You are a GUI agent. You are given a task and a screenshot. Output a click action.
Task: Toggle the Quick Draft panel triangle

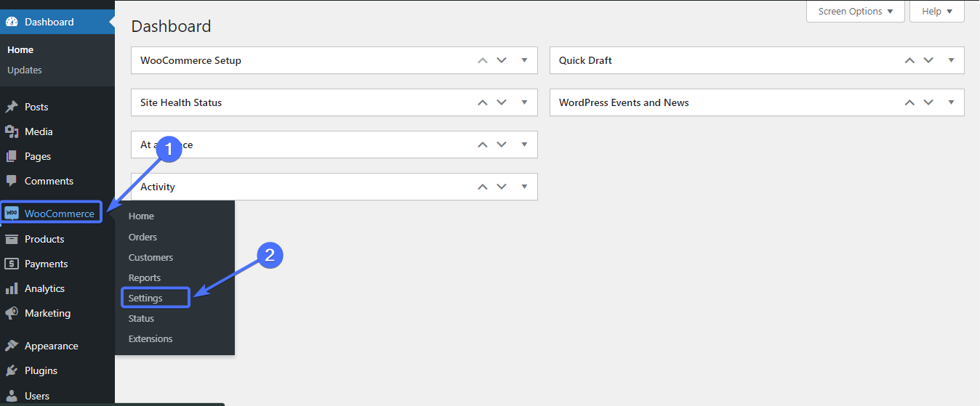[951, 60]
